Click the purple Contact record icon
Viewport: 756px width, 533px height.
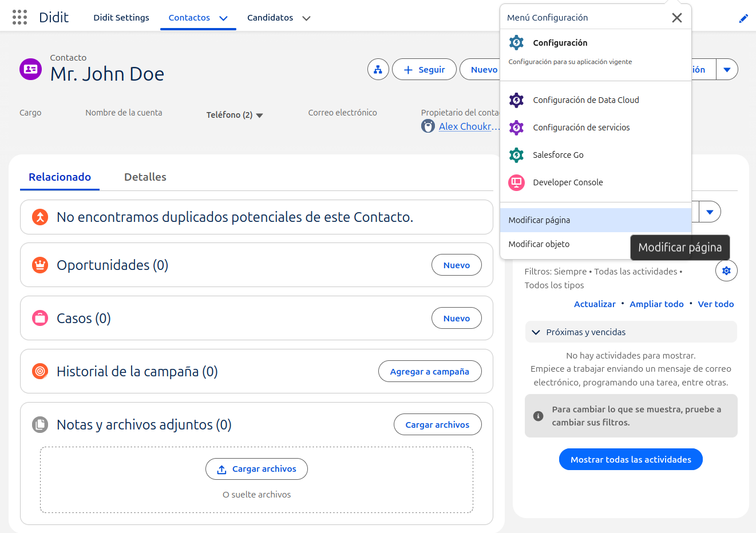click(30, 69)
